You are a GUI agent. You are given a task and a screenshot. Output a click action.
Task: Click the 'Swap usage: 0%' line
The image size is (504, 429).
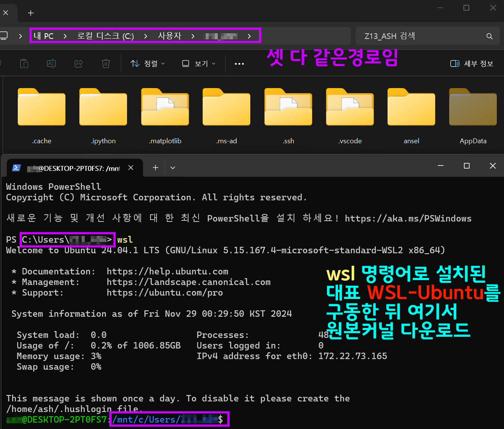[59, 367]
